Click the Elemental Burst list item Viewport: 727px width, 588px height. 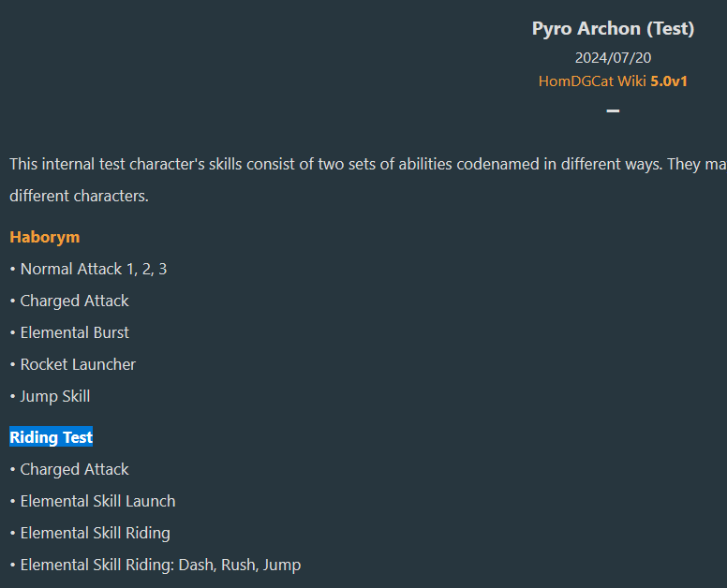[75, 332]
